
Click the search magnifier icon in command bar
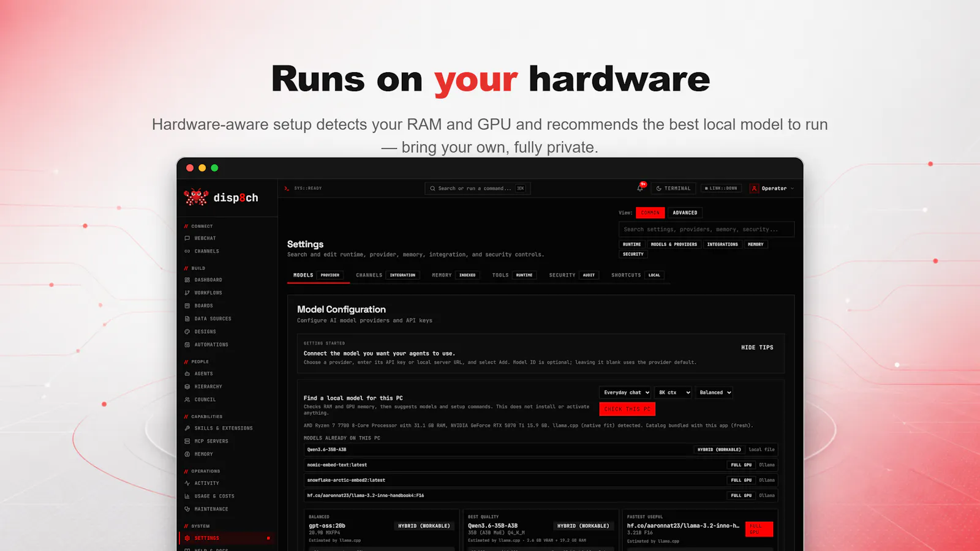click(433, 189)
